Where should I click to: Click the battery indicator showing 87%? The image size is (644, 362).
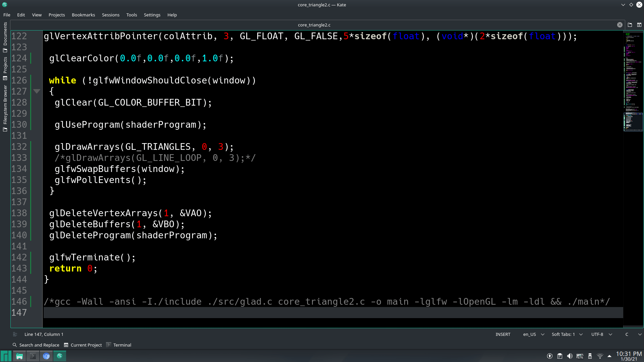coord(579,356)
